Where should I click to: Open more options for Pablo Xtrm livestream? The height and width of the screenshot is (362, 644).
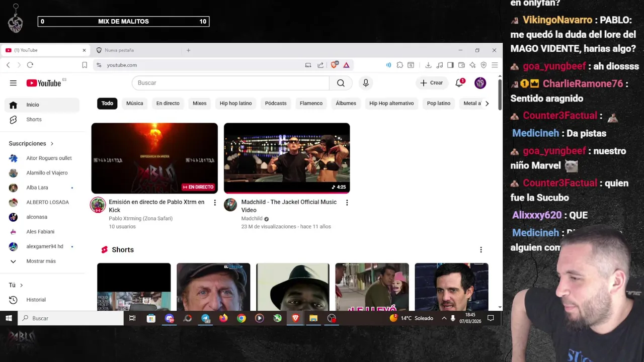click(215, 203)
